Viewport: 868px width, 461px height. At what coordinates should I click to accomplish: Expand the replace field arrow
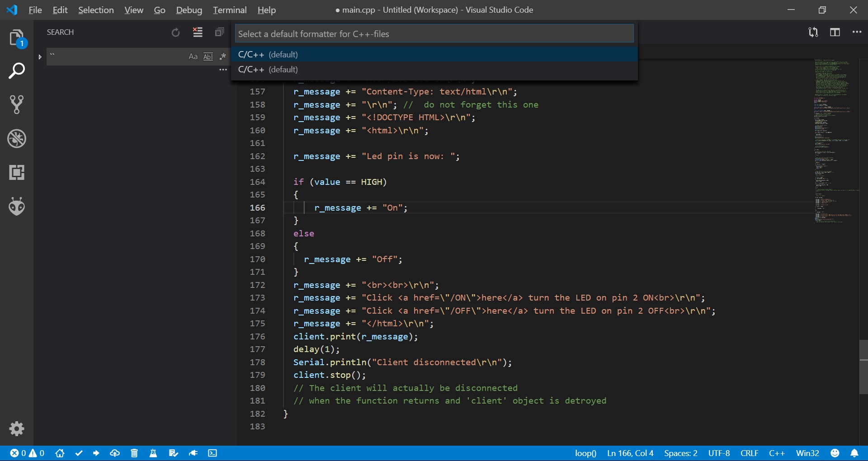point(40,57)
